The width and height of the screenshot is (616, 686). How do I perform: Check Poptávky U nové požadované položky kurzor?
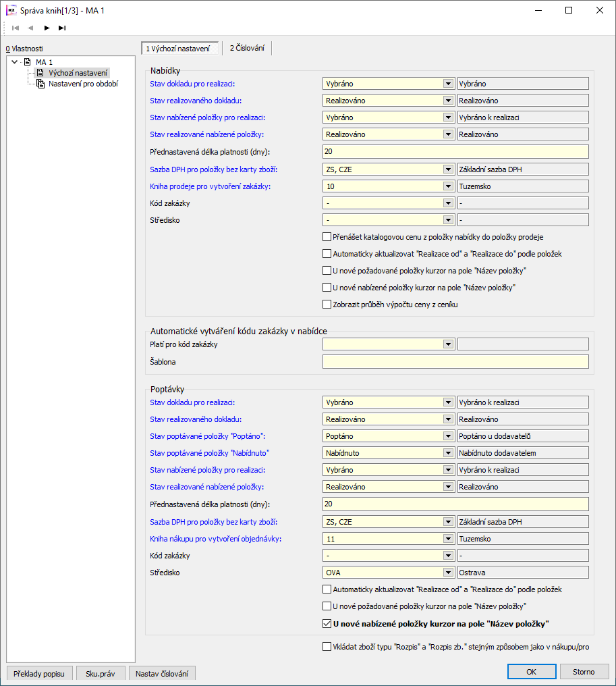327,606
